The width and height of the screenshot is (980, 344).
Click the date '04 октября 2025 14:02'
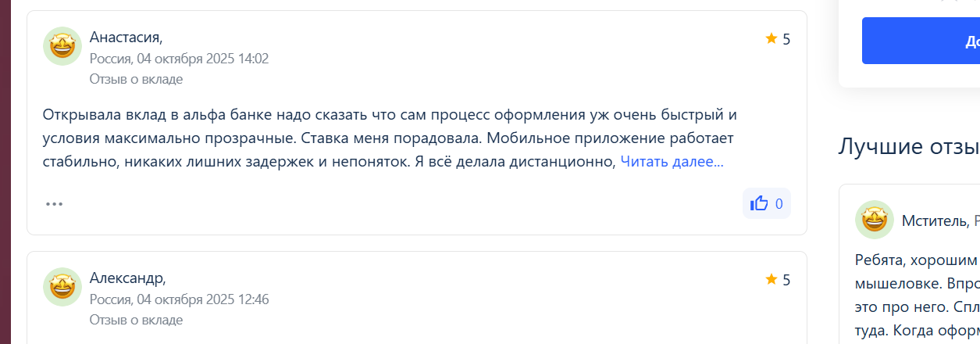pyautogui.click(x=202, y=59)
